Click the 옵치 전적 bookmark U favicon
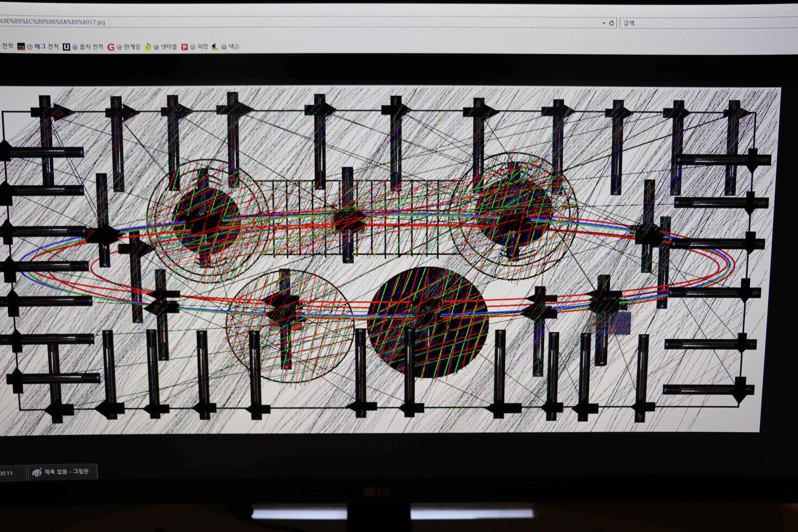The height and width of the screenshot is (532, 798). click(x=66, y=47)
